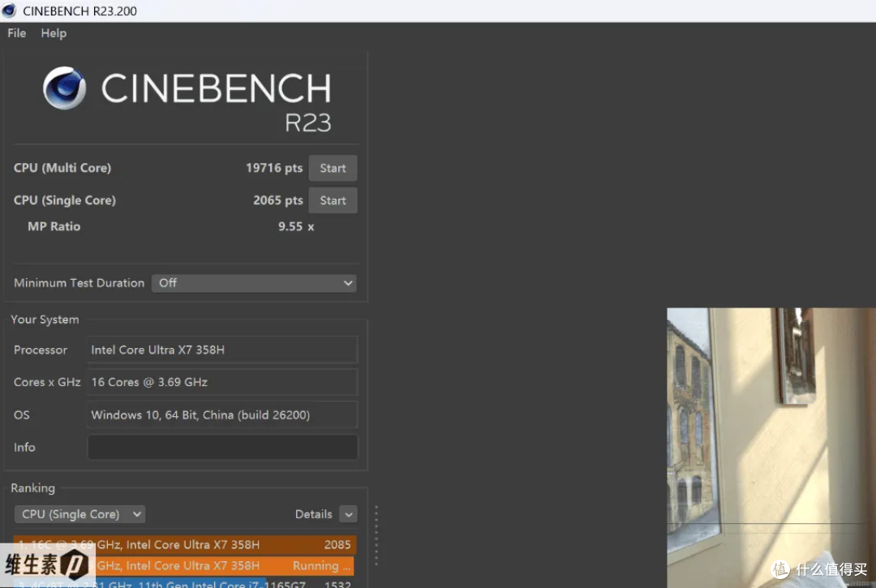
Task: Click the OS field Windows 10 64 Bit
Action: [x=222, y=415]
